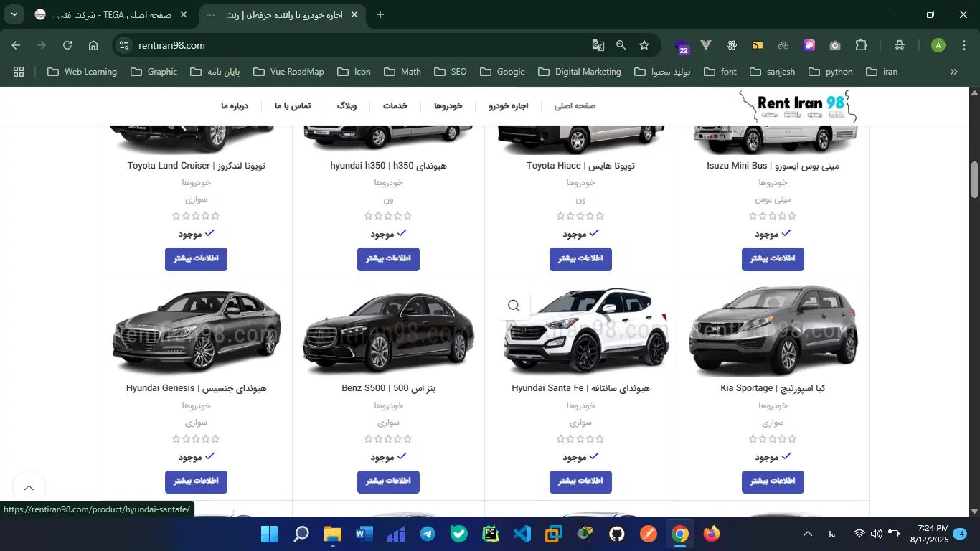Open the Toyota Land Cruiser title link
The image size is (980, 551).
coord(196,166)
